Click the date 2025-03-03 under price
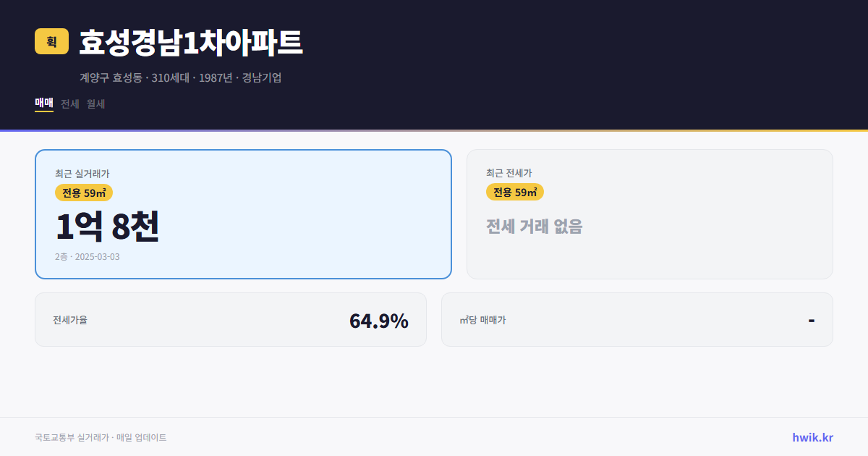Viewport: 868px width, 456px height. [98, 256]
